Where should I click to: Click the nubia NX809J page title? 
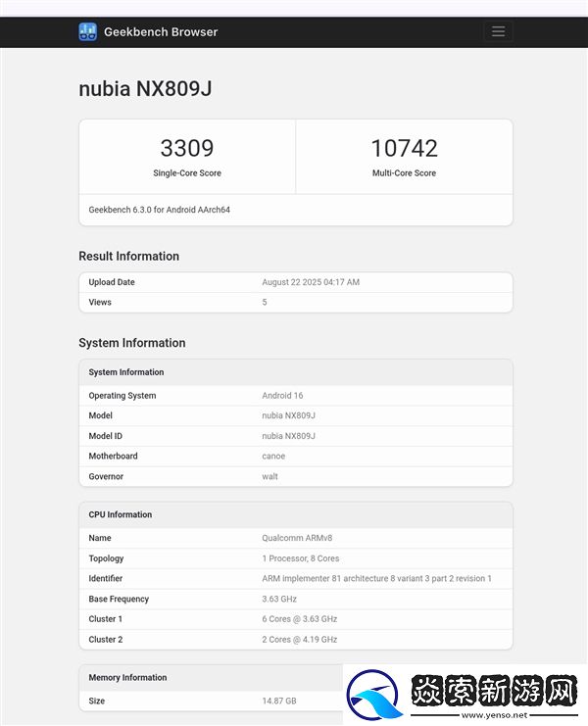click(145, 89)
